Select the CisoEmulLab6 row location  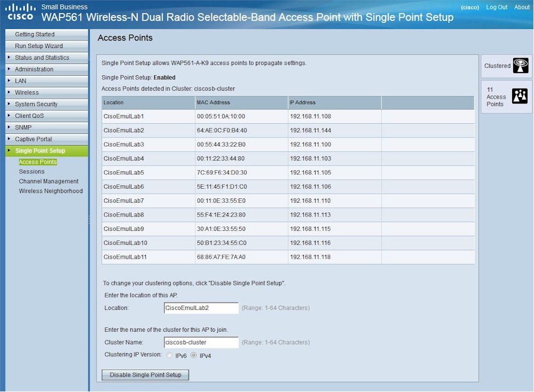124,187
